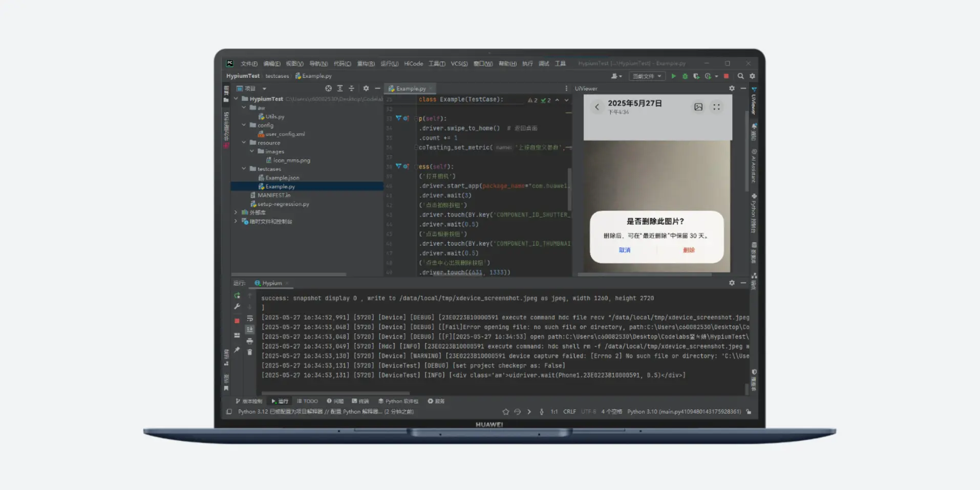Click the console horizontal scrollbar
The image size is (980, 490).
pos(335,393)
